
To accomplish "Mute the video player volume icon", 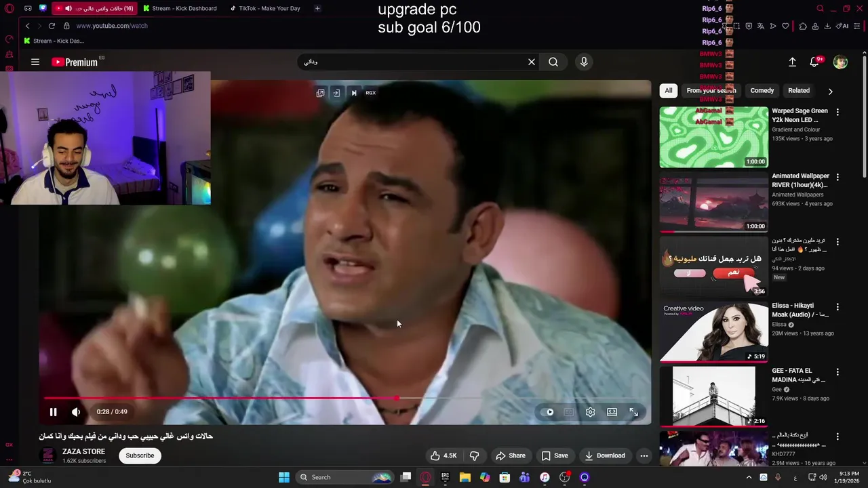I will [76, 412].
